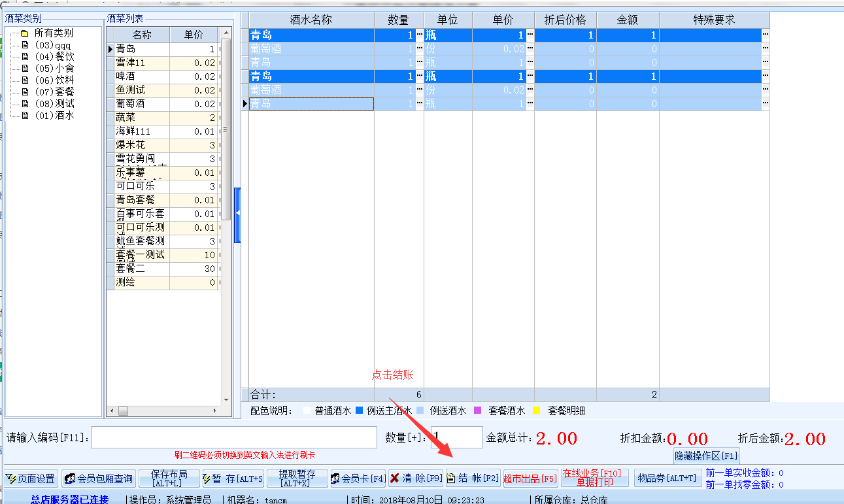Click the 折后金额 2.00 value
The image size is (844, 504).
[x=805, y=439]
